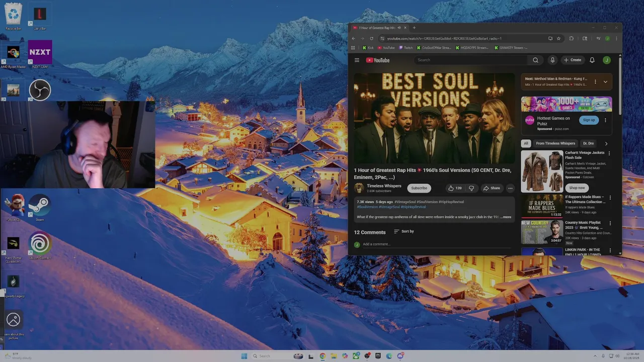The image size is (644, 362).
Task: Dislike the video with thumbs down
Action: coord(471,188)
